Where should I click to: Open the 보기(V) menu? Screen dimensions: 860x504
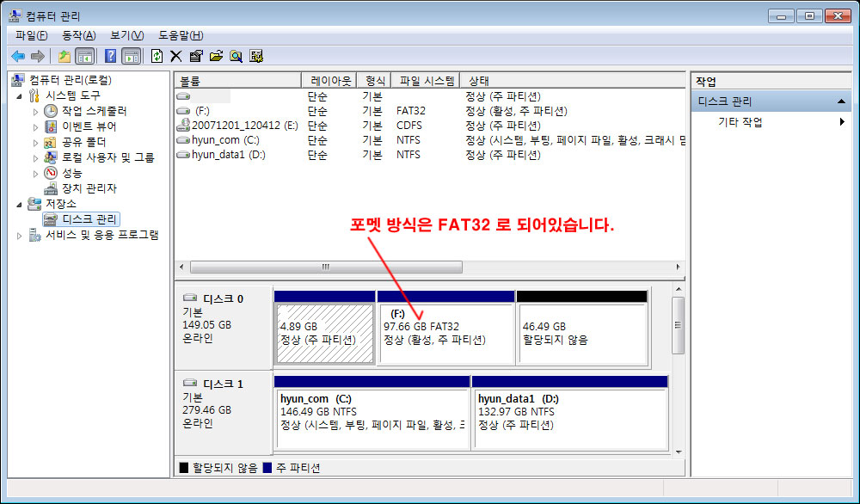(x=126, y=35)
